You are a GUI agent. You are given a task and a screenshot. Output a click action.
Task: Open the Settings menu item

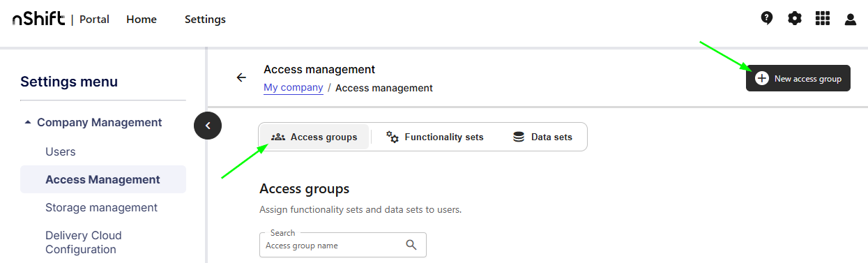[205, 20]
